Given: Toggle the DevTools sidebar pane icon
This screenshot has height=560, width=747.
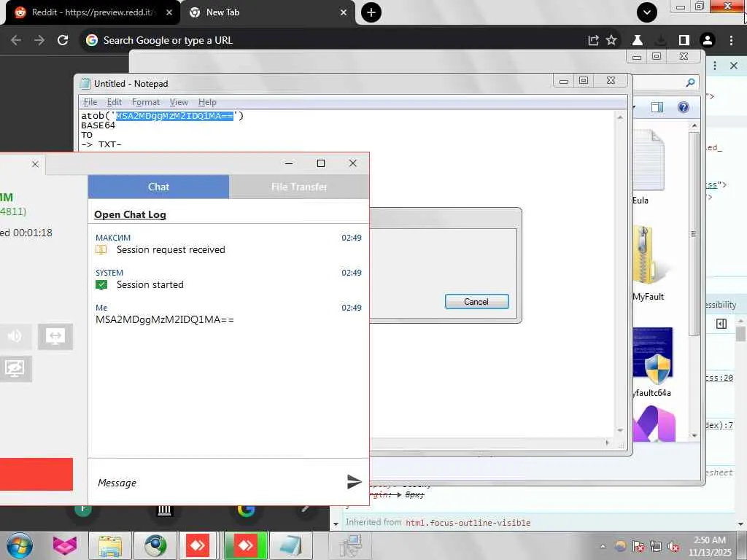Looking at the screenshot, I should pos(721,324).
